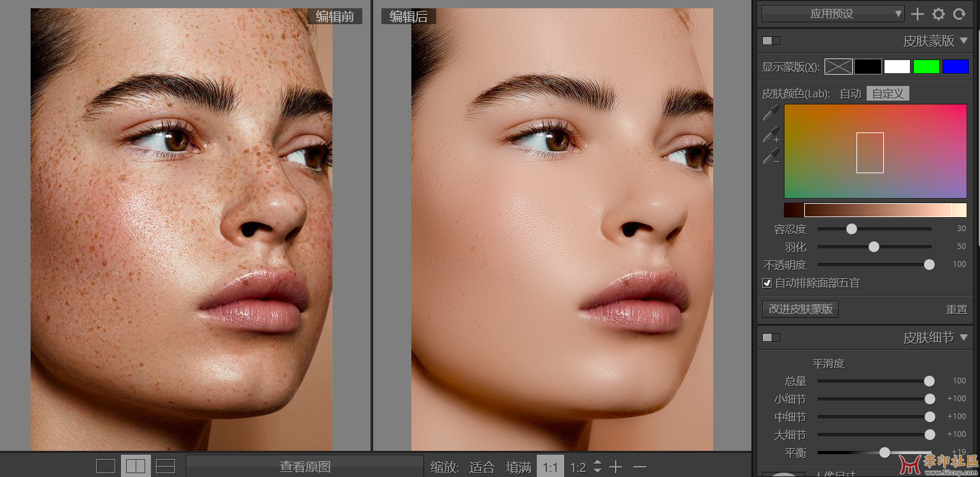Click the 中细节 slider handle
The height and width of the screenshot is (477, 980).
click(930, 416)
